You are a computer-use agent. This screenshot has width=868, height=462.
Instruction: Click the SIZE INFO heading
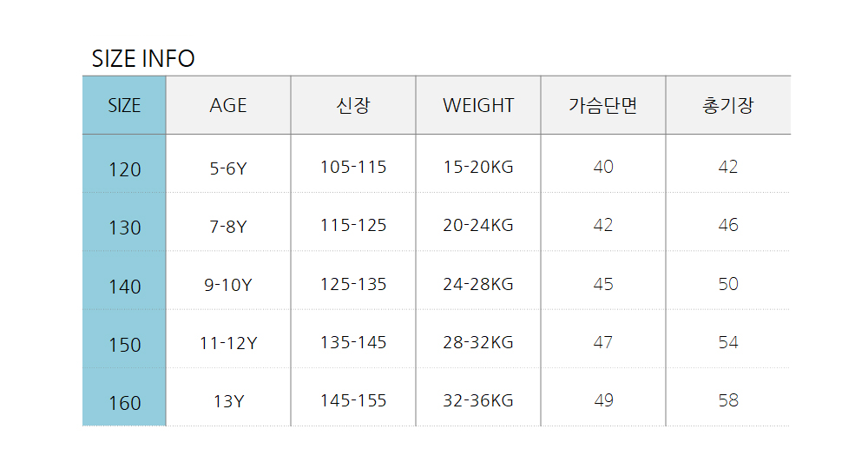click(143, 58)
